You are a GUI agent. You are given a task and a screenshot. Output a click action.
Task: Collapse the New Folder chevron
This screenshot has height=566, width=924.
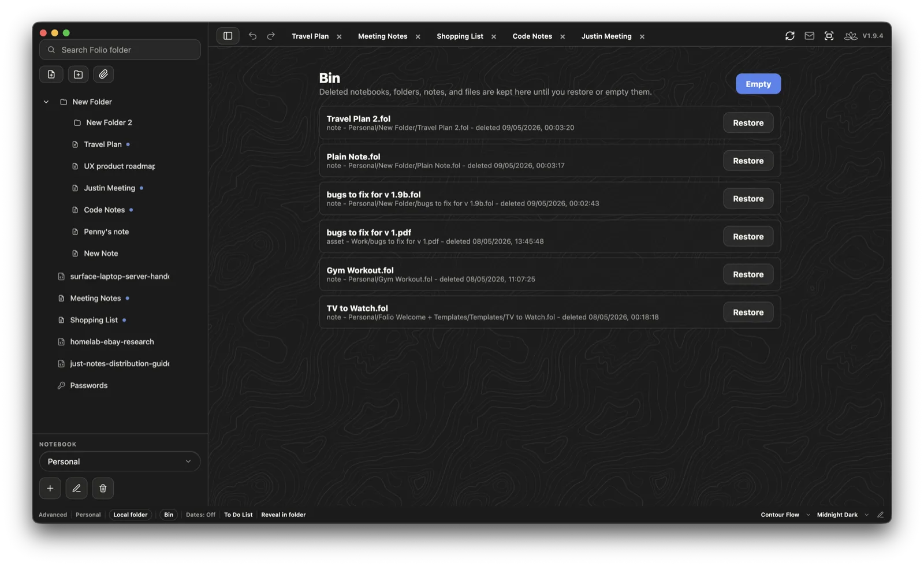pos(46,102)
